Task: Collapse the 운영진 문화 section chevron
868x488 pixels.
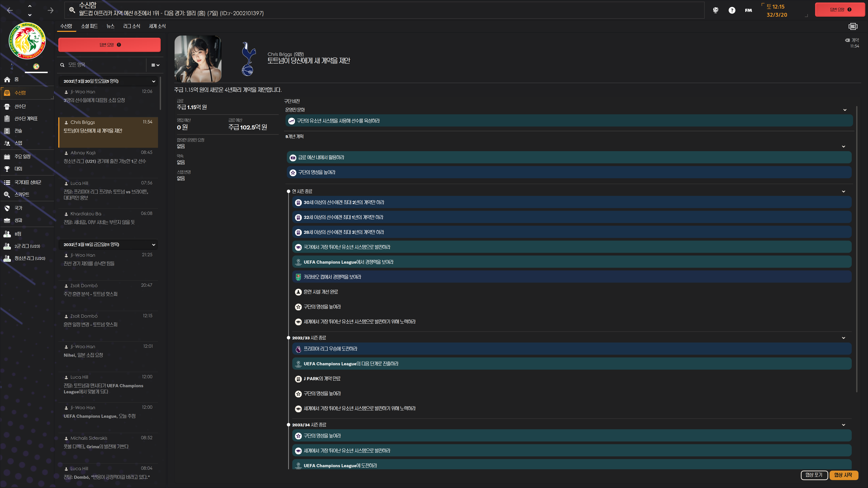Action: [x=845, y=110]
